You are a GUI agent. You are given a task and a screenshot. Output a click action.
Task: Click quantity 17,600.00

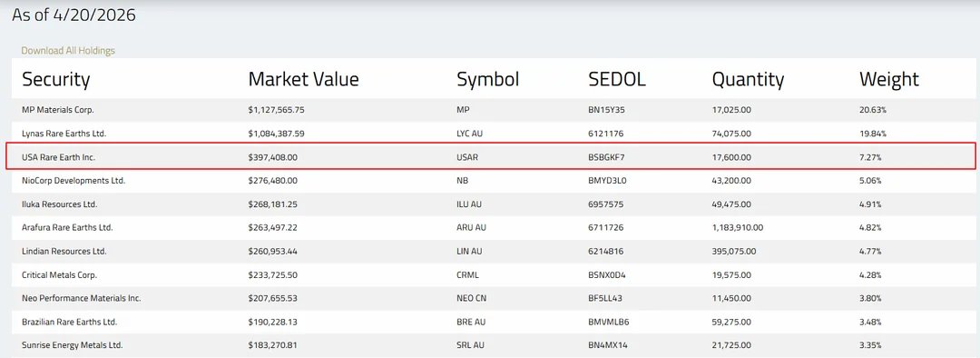point(732,157)
